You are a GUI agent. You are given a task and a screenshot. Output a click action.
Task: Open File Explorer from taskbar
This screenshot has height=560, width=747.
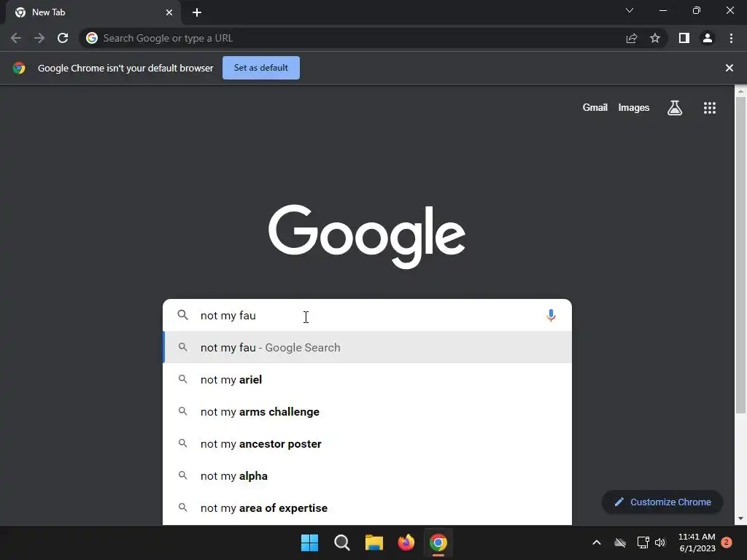tap(374, 542)
